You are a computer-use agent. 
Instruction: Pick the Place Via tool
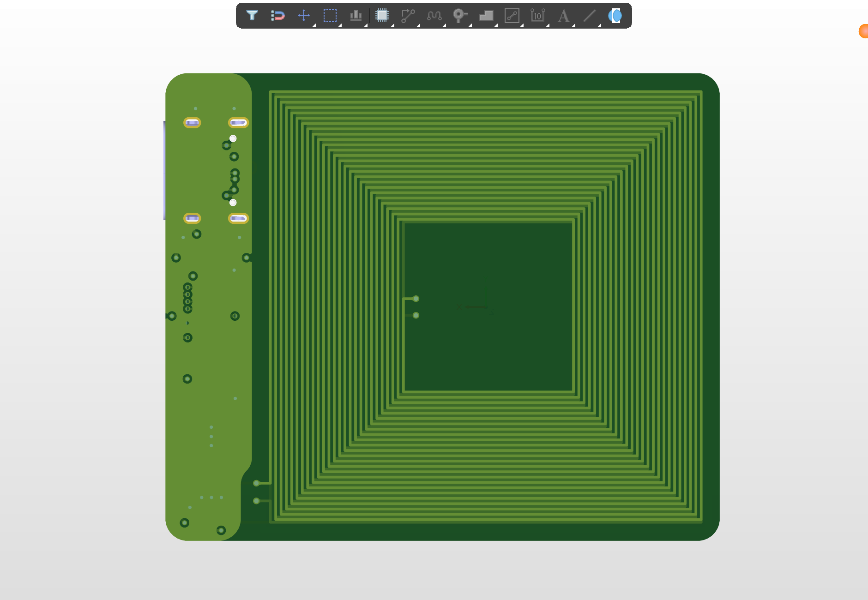click(460, 16)
